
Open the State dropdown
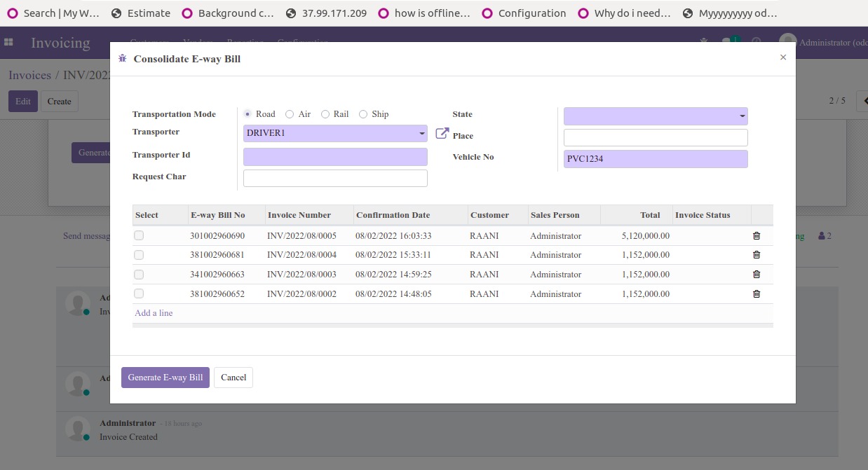pos(656,116)
